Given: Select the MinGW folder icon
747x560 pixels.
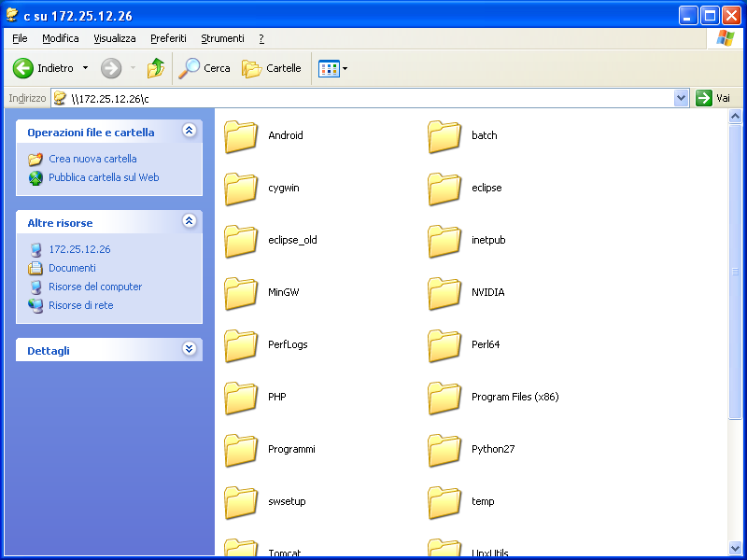Looking at the screenshot, I should (241, 293).
